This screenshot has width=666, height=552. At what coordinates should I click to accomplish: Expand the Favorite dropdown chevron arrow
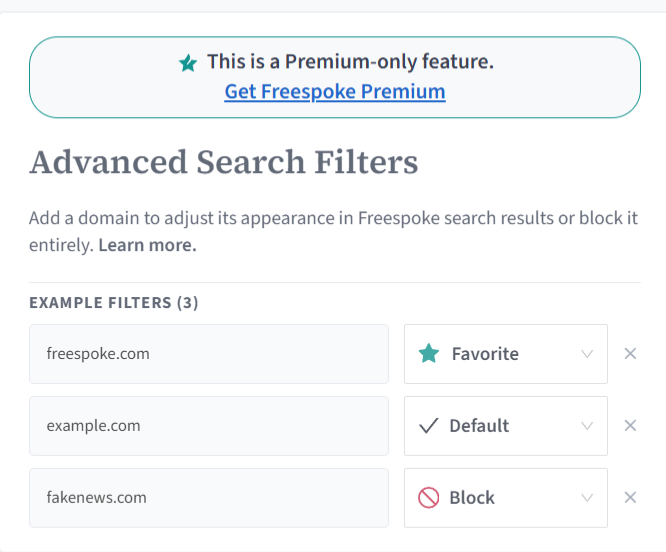(x=587, y=354)
